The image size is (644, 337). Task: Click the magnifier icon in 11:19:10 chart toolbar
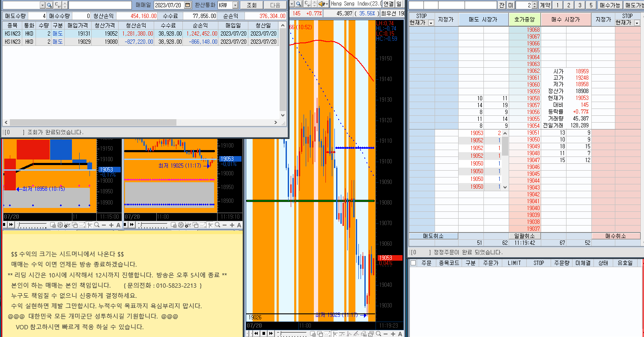click(x=218, y=225)
